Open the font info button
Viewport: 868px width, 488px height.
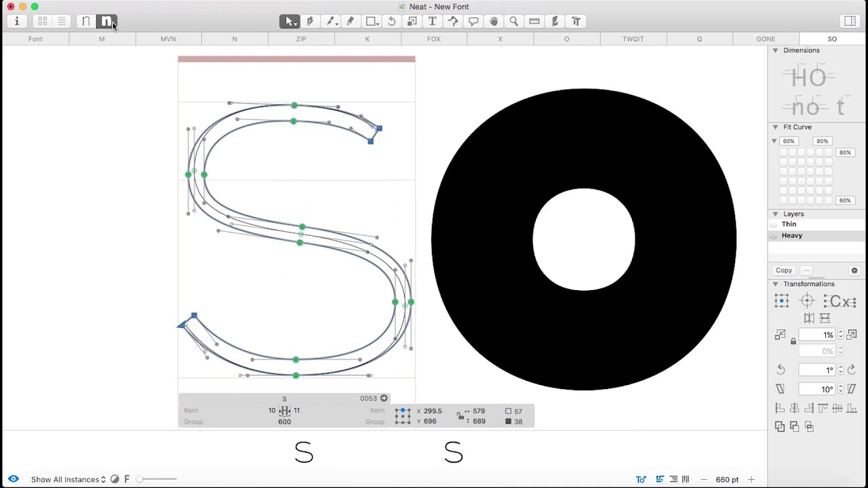tap(17, 22)
